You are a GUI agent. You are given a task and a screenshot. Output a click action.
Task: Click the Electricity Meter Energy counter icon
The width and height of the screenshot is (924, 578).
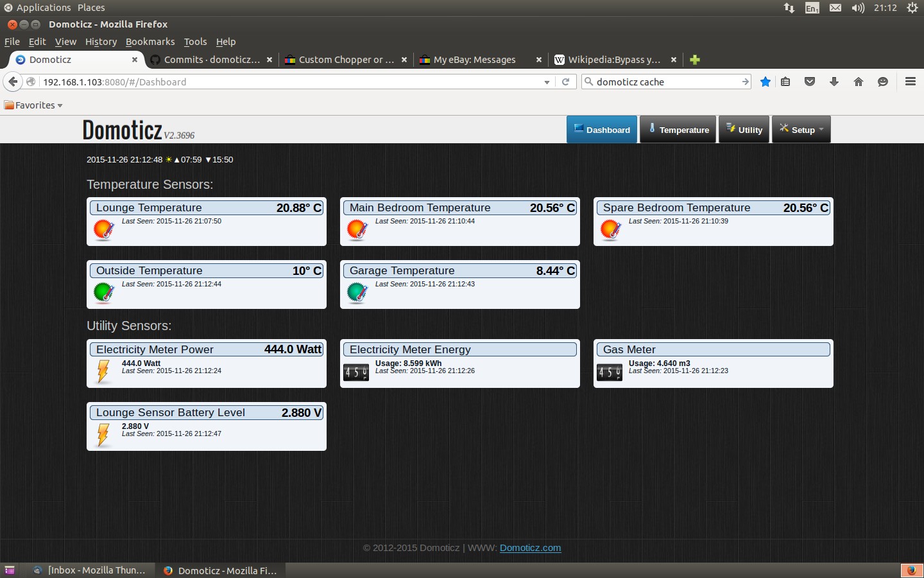(x=356, y=372)
